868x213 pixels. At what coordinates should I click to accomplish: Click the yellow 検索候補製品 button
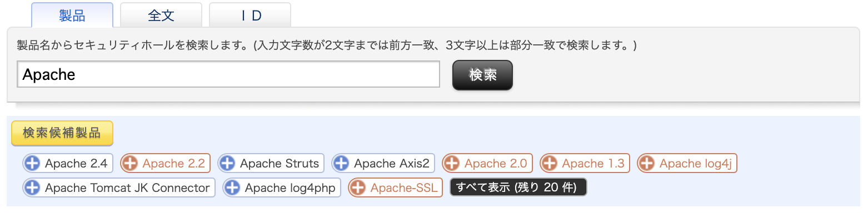[62, 133]
